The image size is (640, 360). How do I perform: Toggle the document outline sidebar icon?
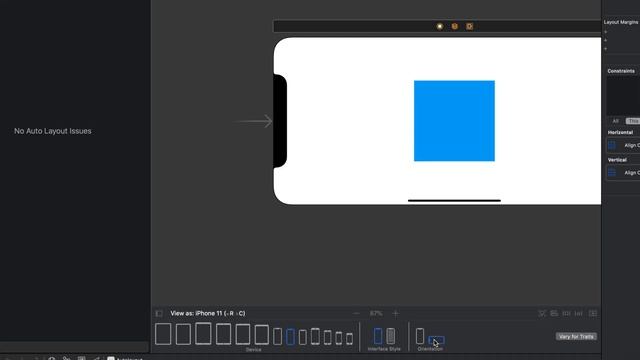(159, 313)
